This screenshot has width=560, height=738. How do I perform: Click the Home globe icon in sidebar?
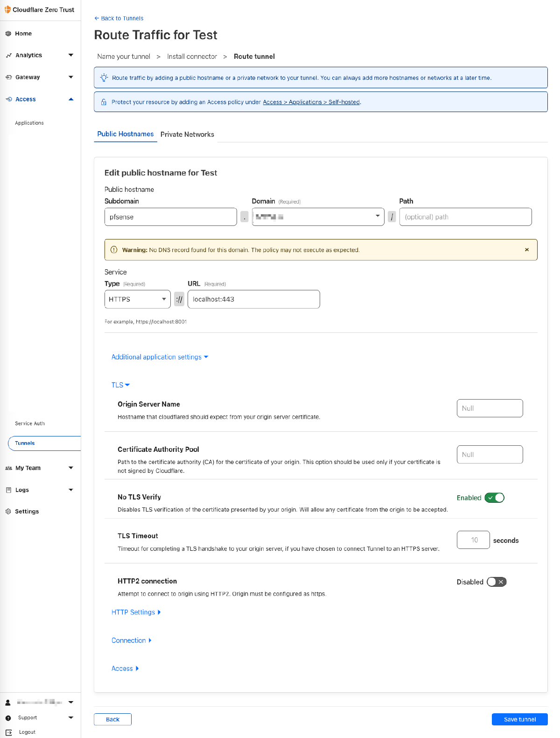pos(8,34)
